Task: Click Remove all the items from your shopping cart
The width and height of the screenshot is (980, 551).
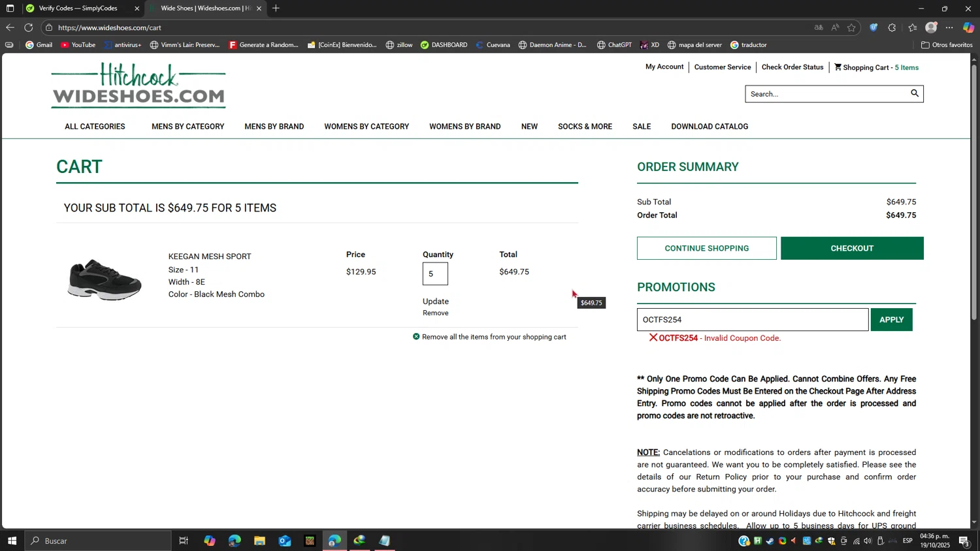Action: pyautogui.click(x=494, y=337)
